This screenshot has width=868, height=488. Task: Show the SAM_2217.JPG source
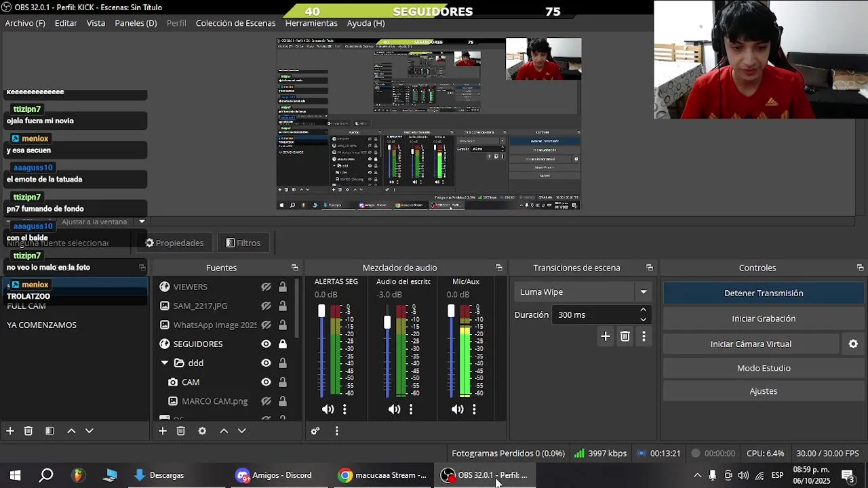267,306
